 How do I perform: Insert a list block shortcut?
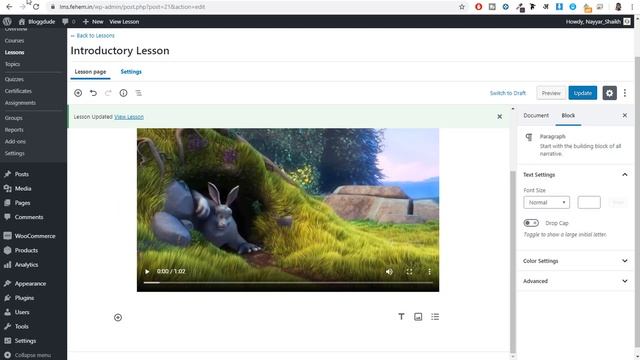click(x=435, y=317)
